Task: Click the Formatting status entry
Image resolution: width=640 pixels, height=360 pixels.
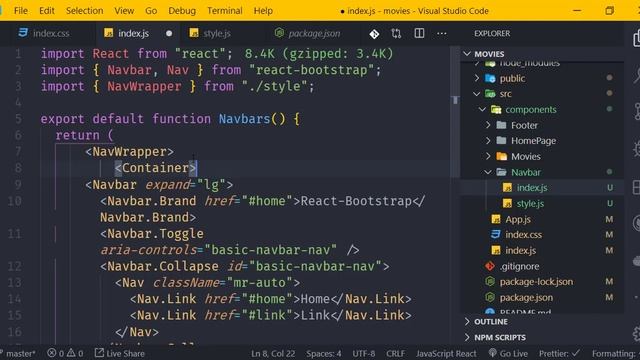Action: click(x=614, y=353)
